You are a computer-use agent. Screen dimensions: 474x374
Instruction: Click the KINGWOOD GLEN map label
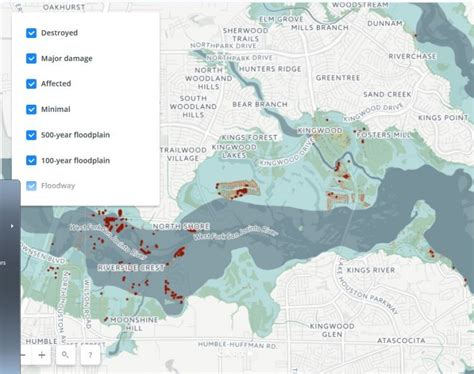tap(332, 330)
